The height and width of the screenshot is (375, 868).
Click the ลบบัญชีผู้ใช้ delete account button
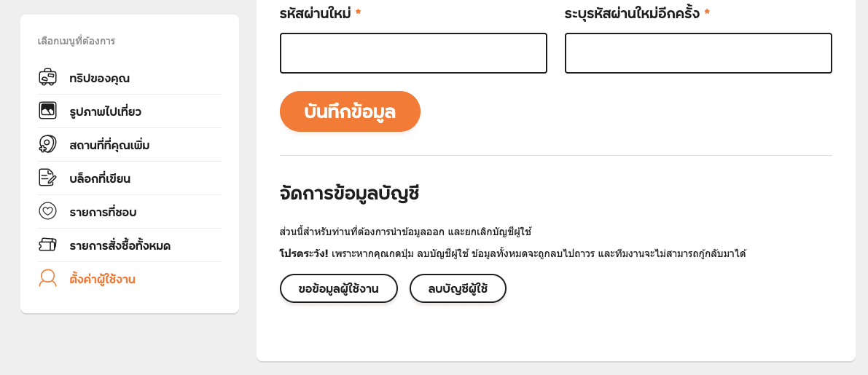coord(458,289)
